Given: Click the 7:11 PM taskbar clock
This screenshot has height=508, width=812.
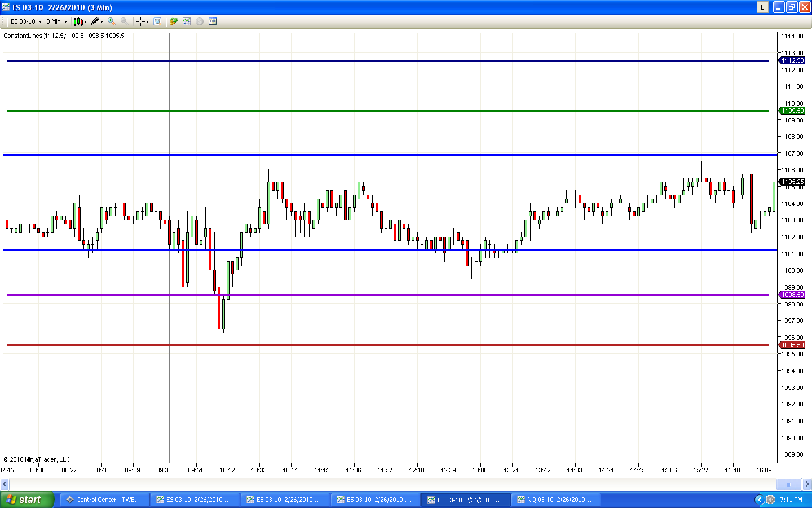Looking at the screenshot, I should tap(791, 500).
